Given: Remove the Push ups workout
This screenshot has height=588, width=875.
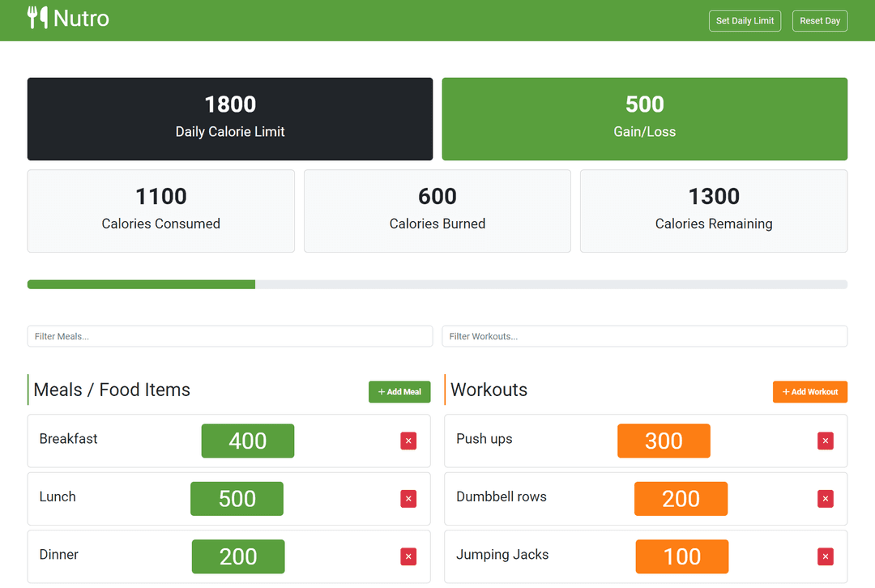Looking at the screenshot, I should pyautogui.click(x=825, y=441).
